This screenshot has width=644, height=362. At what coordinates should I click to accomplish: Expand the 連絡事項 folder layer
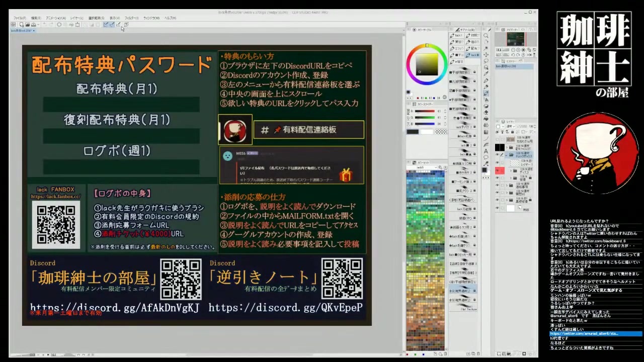click(x=506, y=185)
